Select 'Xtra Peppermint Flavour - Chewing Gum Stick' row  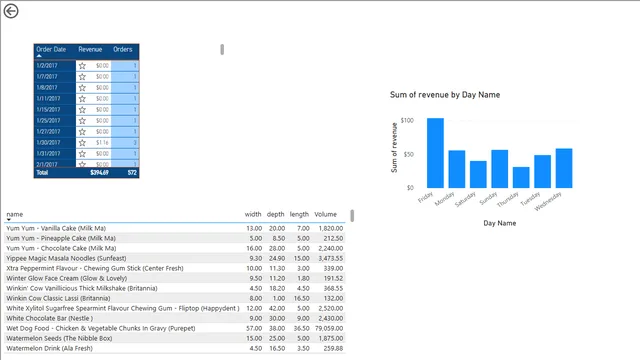pos(175,268)
